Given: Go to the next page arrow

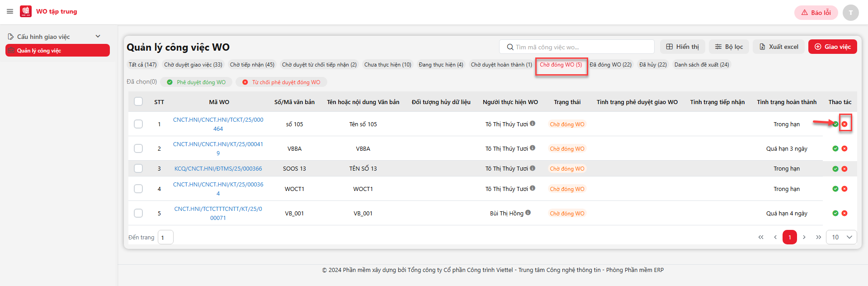Looking at the screenshot, I should 804,237.
